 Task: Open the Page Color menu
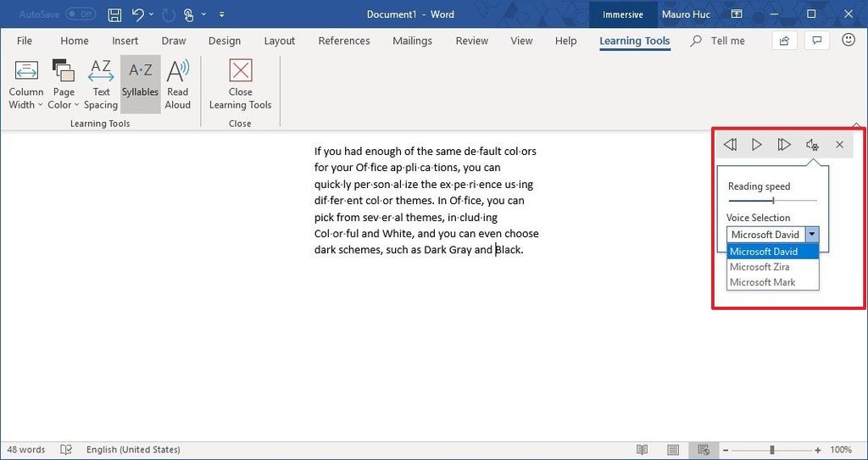click(64, 86)
